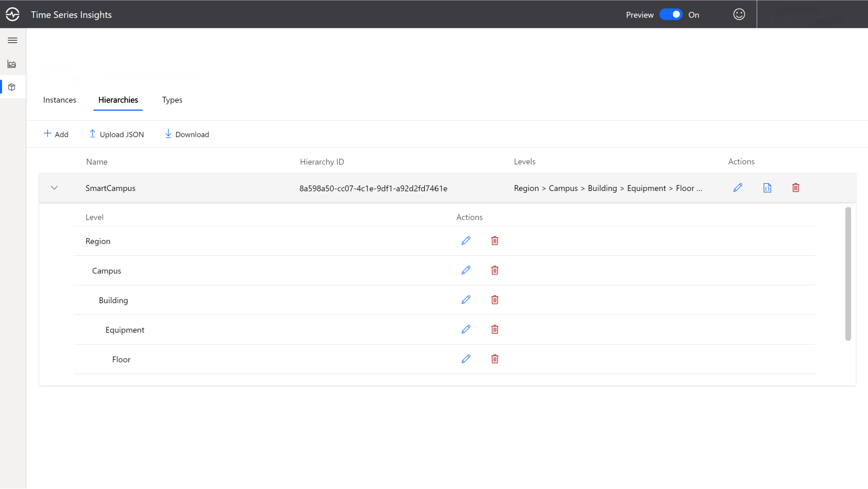The height and width of the screenshot is (489, 868).
Task: Click the Upload JSON button
Action: (116, 134)
